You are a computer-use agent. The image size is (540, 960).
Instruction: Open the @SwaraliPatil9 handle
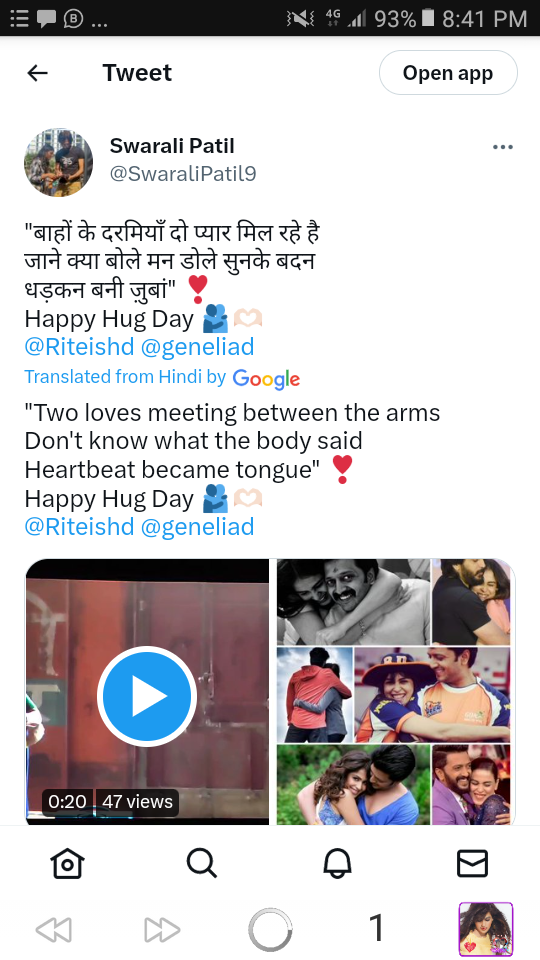coord(183,174)
